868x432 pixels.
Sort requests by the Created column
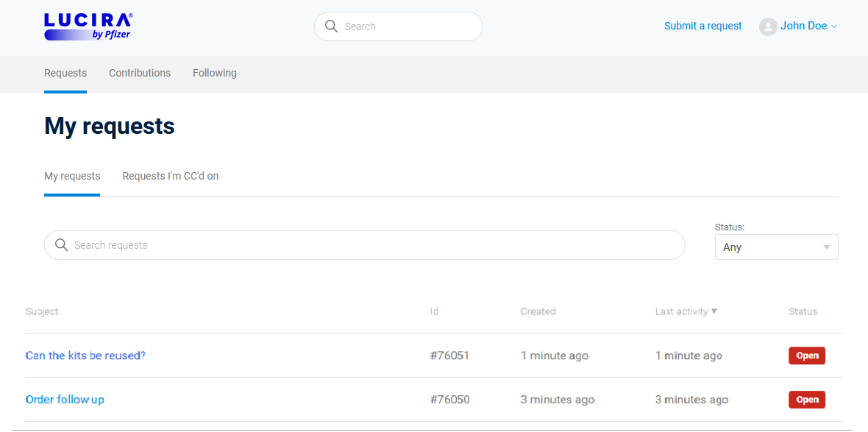click(538, 311)
